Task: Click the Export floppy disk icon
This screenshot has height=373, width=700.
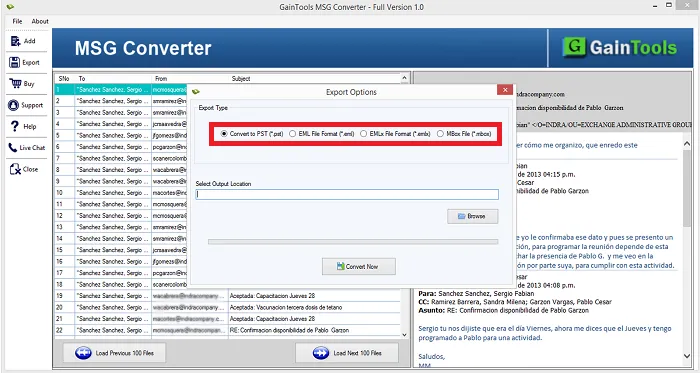Action: pos(15,62)
